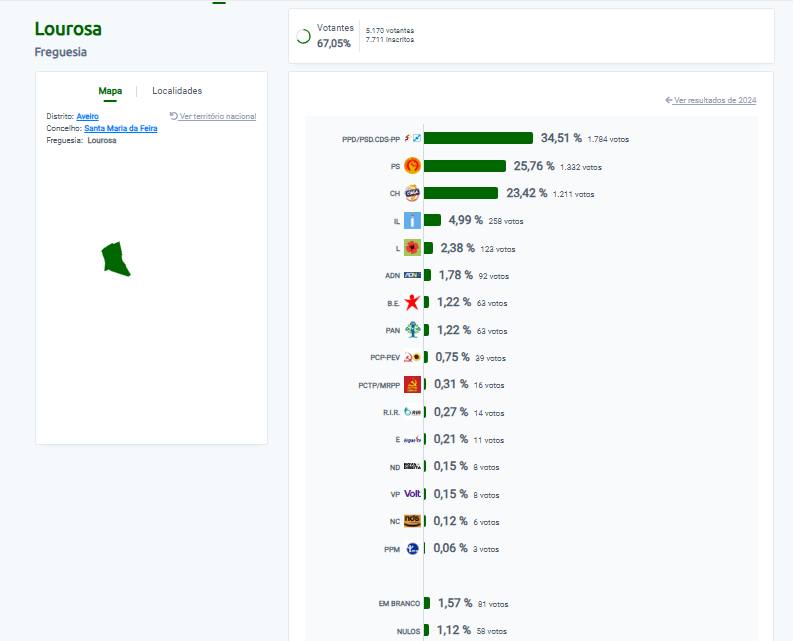Open the Santa Maria da Feira concelho link
Screen dimensions: 793x641
tap(121, 129)
